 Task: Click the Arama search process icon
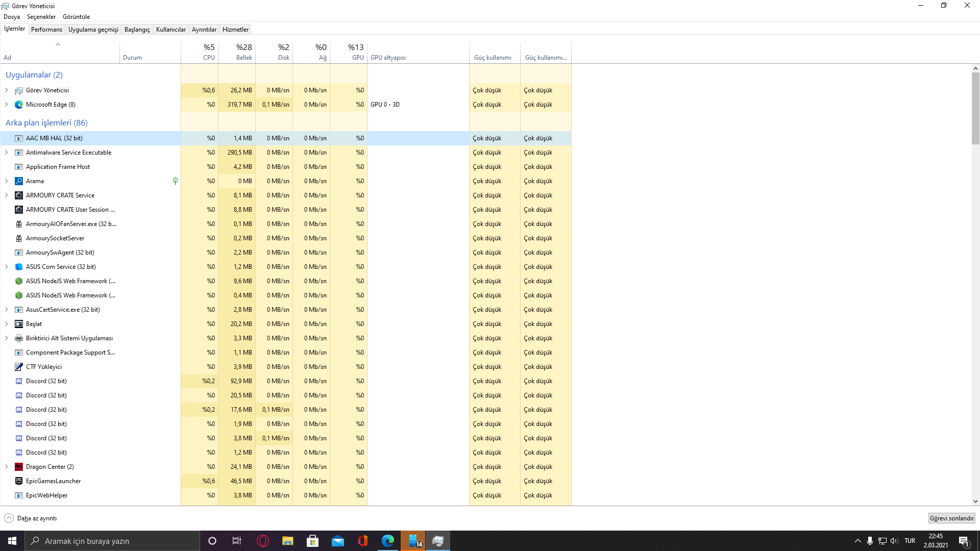pyautogui.click(x=19, y=181)
